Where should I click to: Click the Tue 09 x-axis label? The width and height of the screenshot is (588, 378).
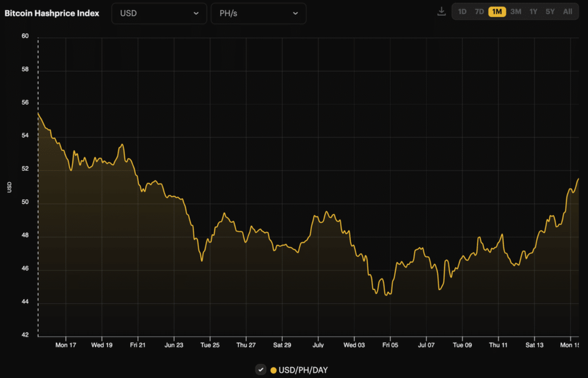tap(462, 345)
